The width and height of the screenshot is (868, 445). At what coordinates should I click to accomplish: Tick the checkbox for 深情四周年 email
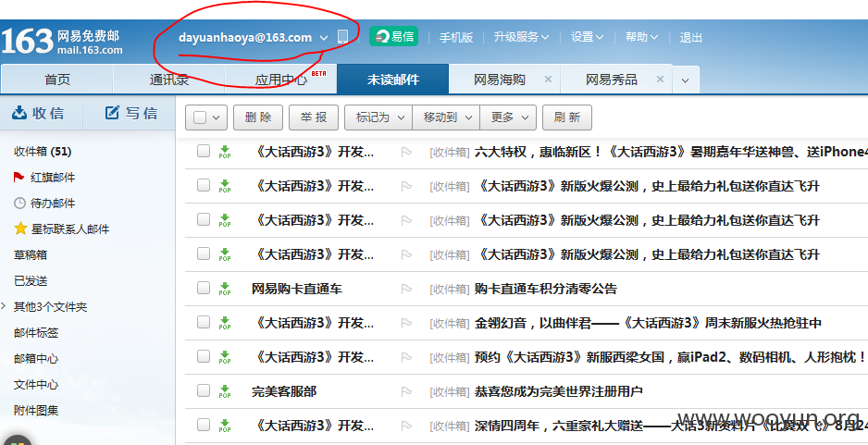(204, 425)
